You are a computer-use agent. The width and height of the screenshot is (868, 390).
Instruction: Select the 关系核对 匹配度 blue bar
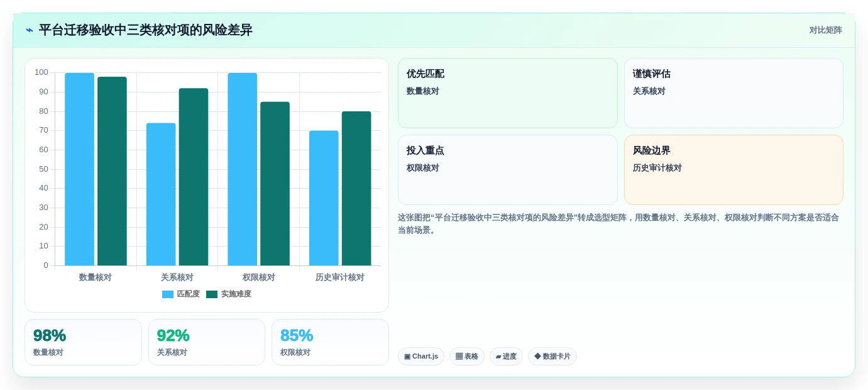pos(161,194)
